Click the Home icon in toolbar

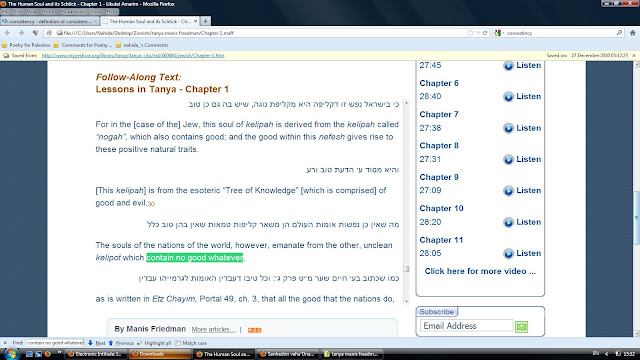pos(633,33)
